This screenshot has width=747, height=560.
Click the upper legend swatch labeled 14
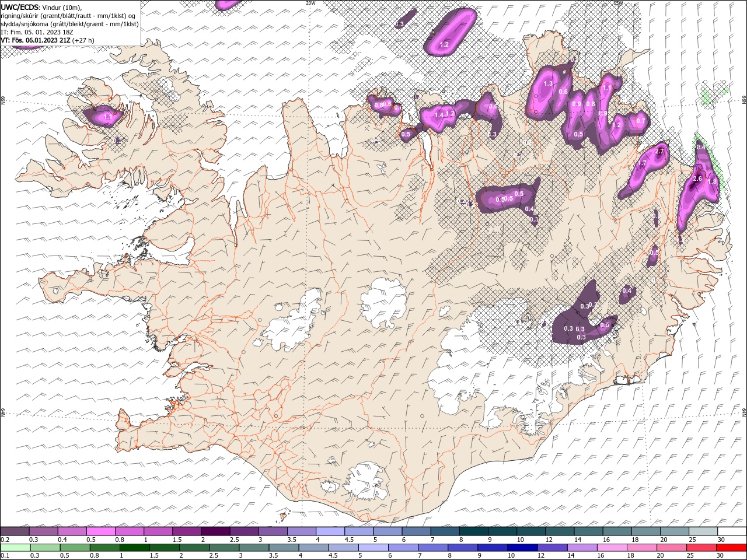588,531
